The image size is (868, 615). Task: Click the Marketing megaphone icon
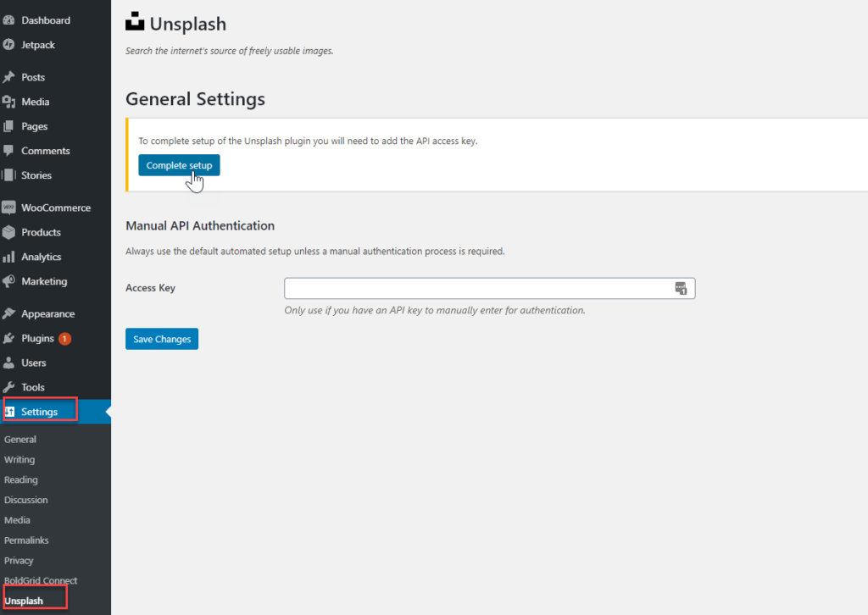(x=8, y=281)
